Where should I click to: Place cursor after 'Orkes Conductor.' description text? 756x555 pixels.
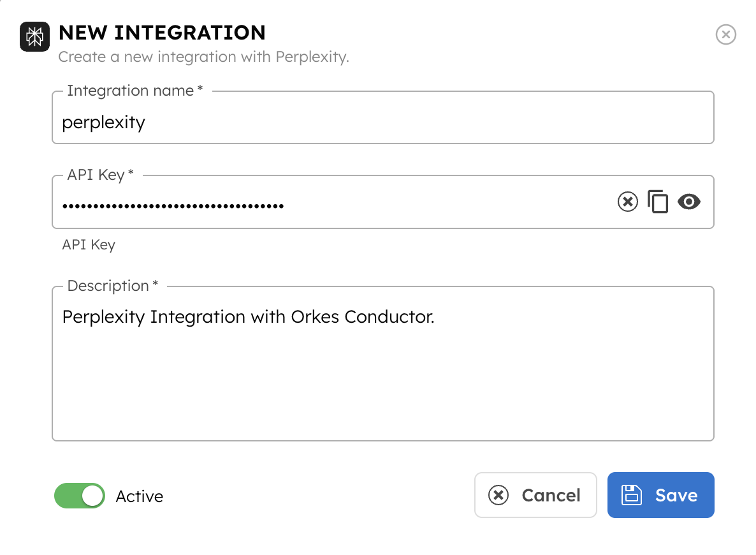point(436,317)
